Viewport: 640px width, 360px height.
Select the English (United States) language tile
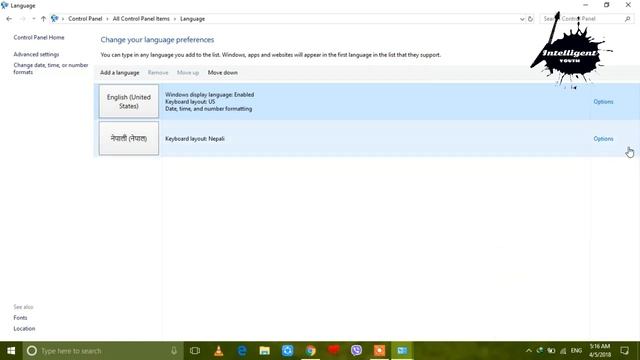pos(129,101)
